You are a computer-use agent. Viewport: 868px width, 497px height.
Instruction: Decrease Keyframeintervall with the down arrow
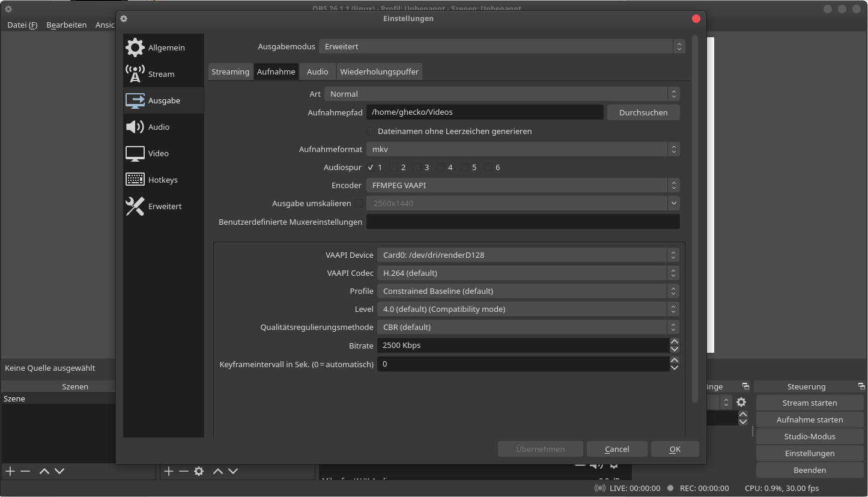point(675,367)
